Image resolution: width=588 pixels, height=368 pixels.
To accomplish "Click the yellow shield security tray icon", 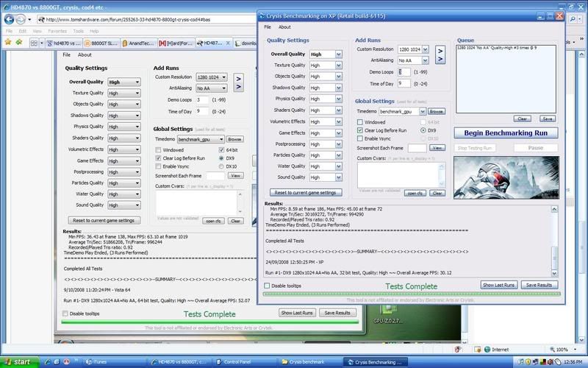I will (x=528, y=362).
